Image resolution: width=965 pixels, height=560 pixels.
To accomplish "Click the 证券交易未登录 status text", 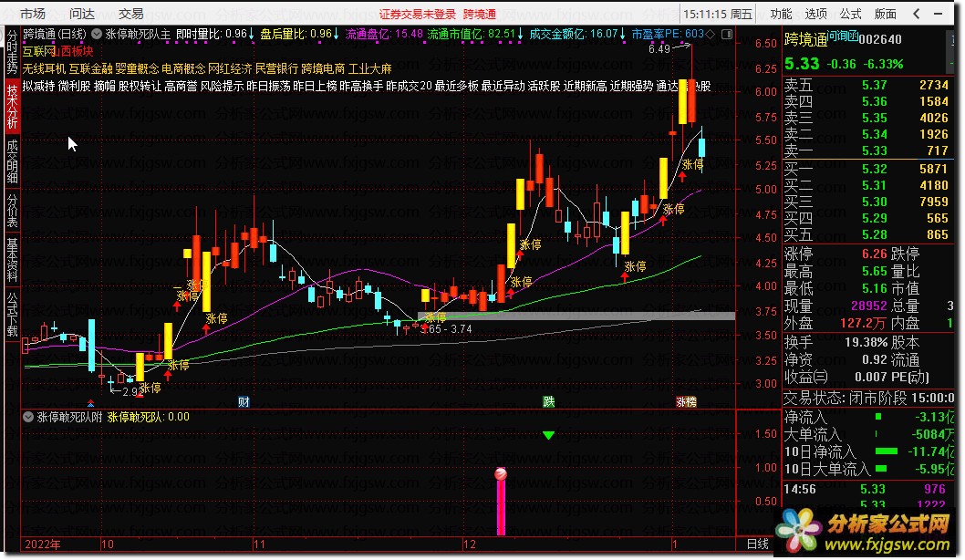I will (417, 15).
